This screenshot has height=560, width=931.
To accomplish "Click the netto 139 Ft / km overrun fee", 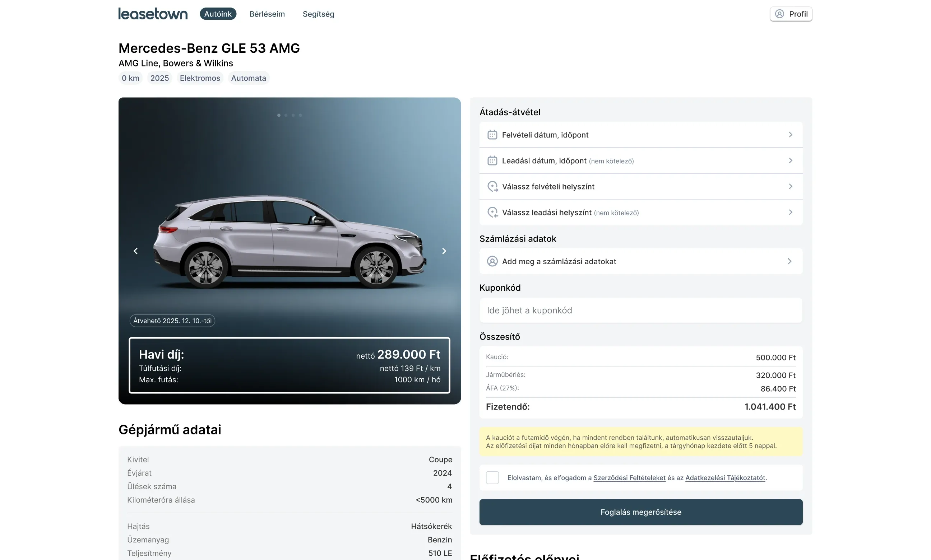I will coord(410,368).
